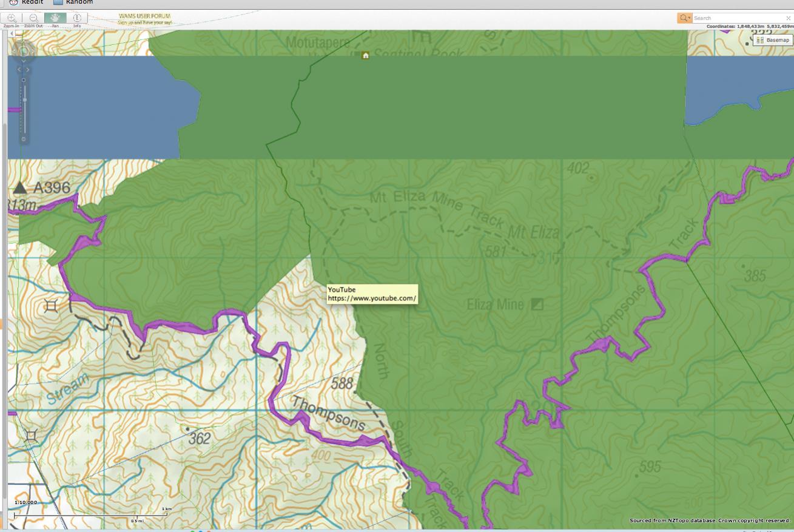
Task: Click the Eliza Mine symbol
Action: tap(537, 304)
